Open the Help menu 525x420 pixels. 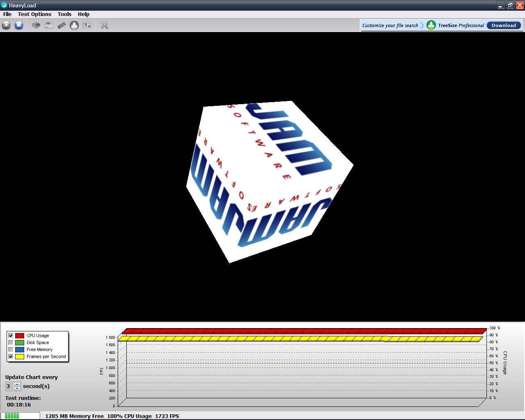click(84, 14)
